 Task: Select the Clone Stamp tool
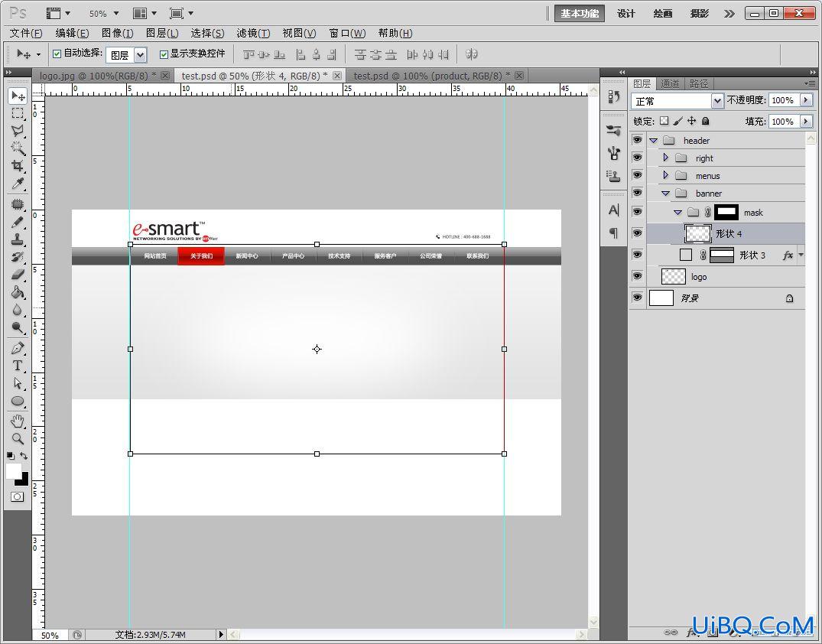[18, 239]
